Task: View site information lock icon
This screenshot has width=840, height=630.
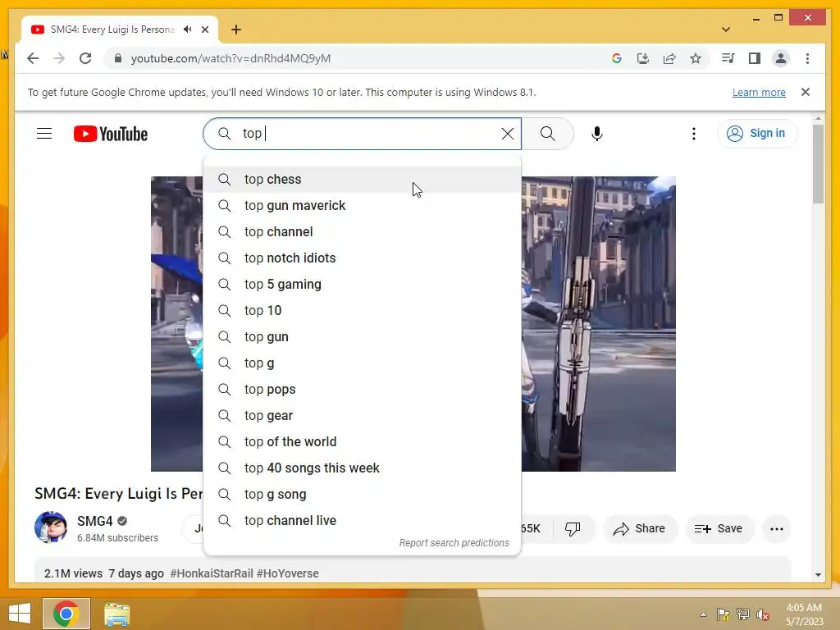Action: click(118, 58)
